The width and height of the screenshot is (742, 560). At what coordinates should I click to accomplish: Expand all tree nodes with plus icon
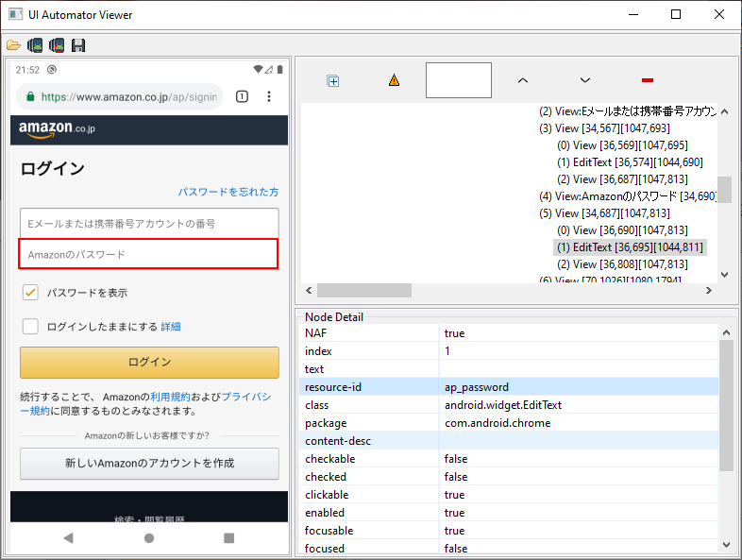pyautogui.click(x=333, y=81)
